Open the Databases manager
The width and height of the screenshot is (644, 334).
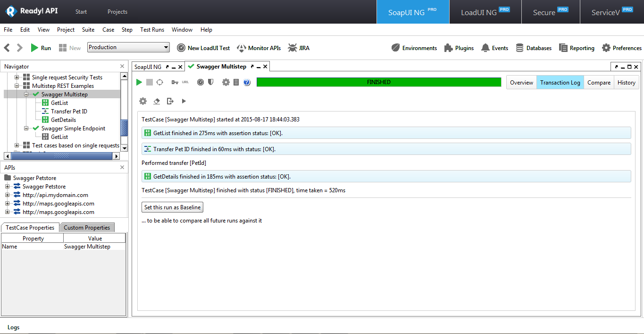(534, 48)
